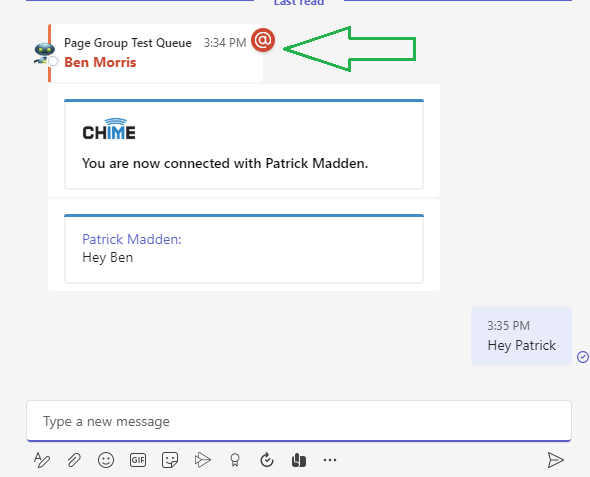
Task: Focus the Type a new message field
Action: point(299,421)
